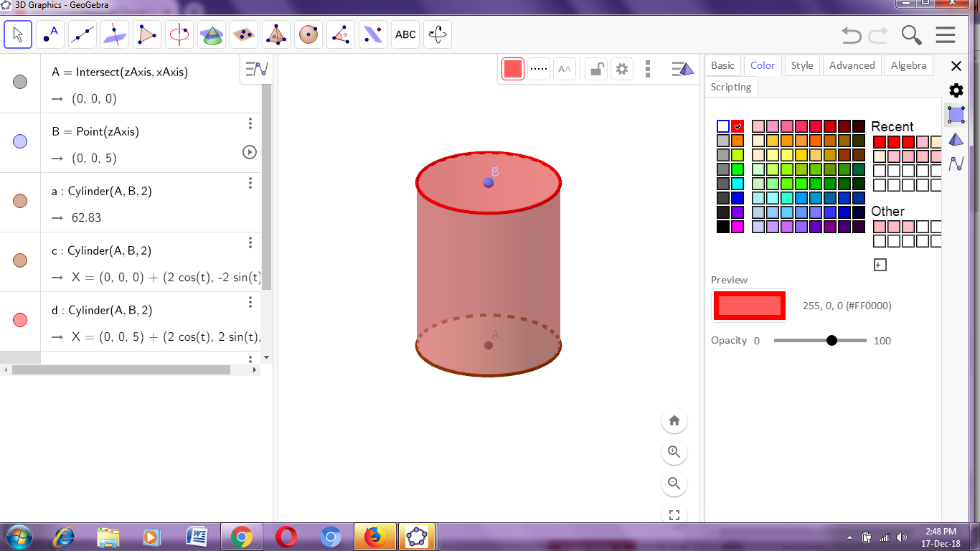Viewport: 980px width, 551px height.
Task: Open the Point tool
Action: pyautogui.click(x=50, y=34)
